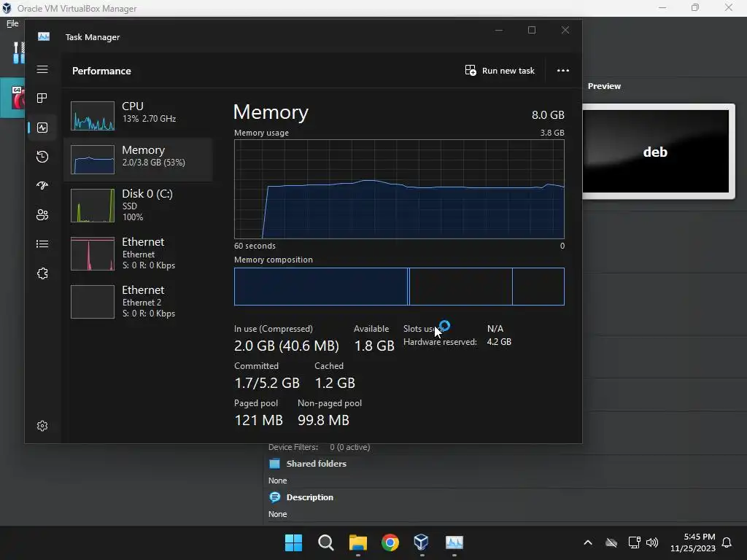Open Processes page in Task Manager sidebar
747x560 pixels.
click(42, 98)
